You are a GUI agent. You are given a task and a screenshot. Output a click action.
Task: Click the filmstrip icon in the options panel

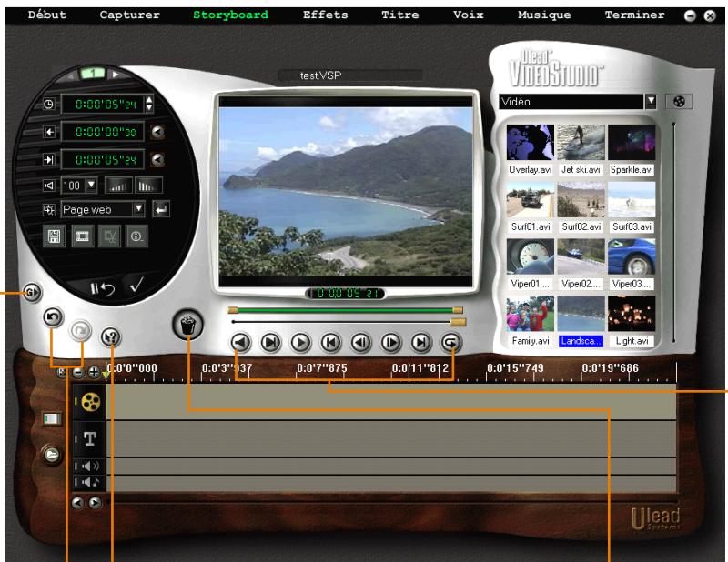tap(83, 236)
